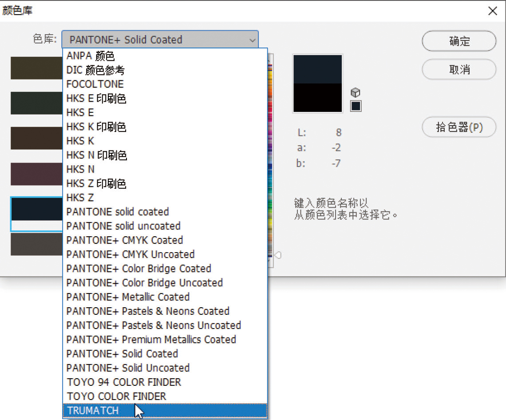Click the b value -7
506x420 pixels.
click(336, 163)
